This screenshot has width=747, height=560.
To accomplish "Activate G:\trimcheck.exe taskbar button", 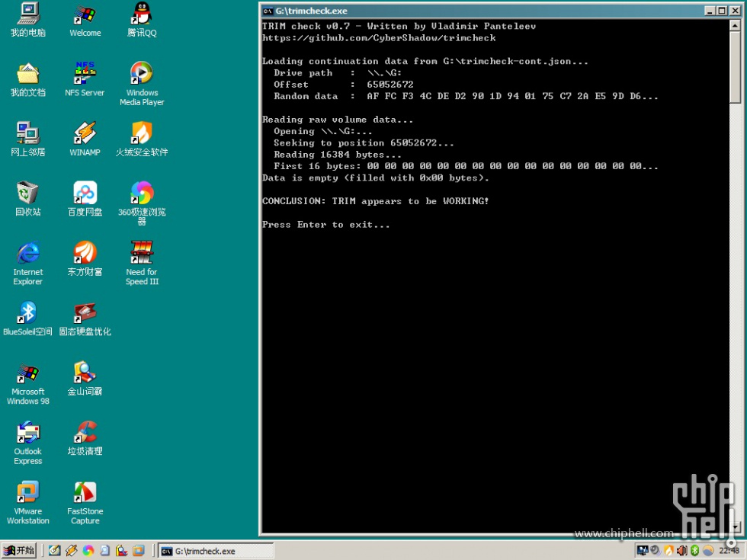I will [x=216, y=551].
